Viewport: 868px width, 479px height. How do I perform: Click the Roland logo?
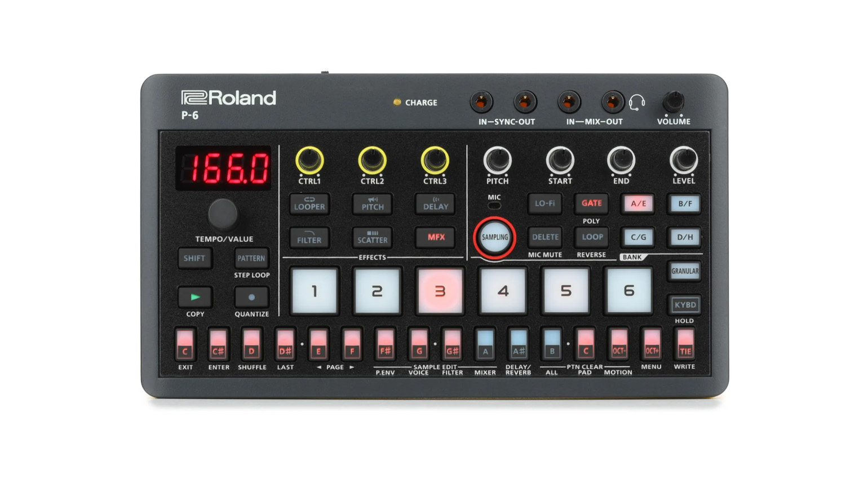228,98
